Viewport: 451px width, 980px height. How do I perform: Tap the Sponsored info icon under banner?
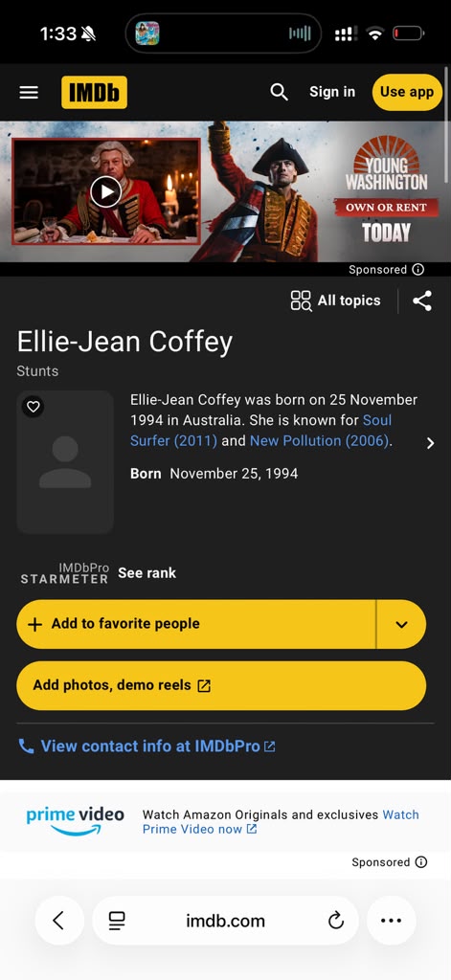417,269
